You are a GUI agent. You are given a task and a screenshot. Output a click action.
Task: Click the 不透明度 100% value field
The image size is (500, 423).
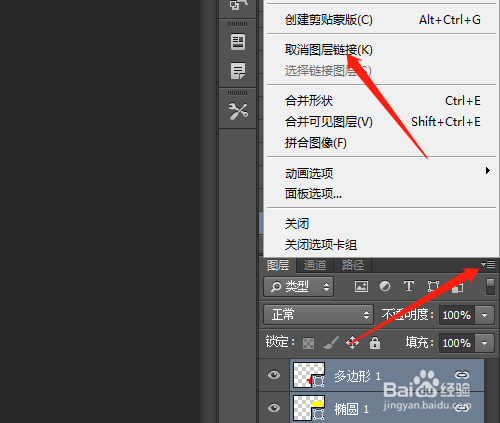click(x=457, y=315)
